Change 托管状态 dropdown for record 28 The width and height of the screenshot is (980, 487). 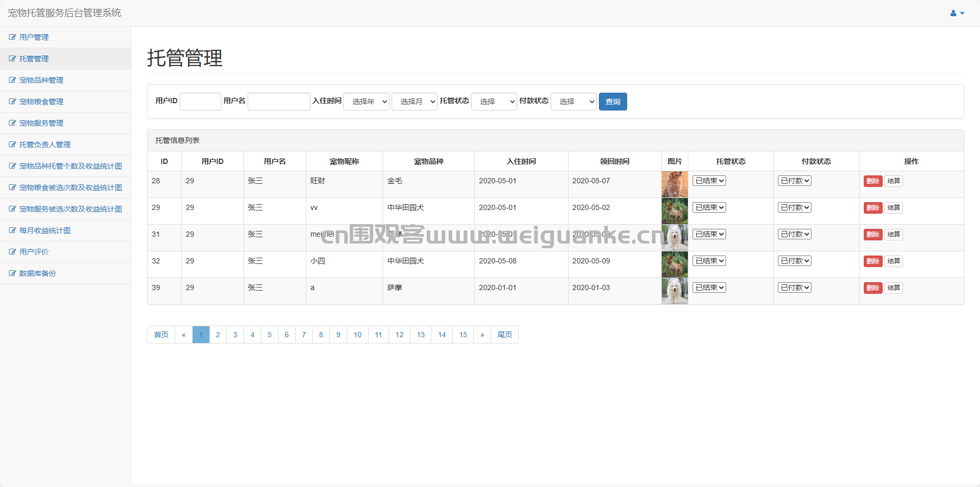click(709, 181)
